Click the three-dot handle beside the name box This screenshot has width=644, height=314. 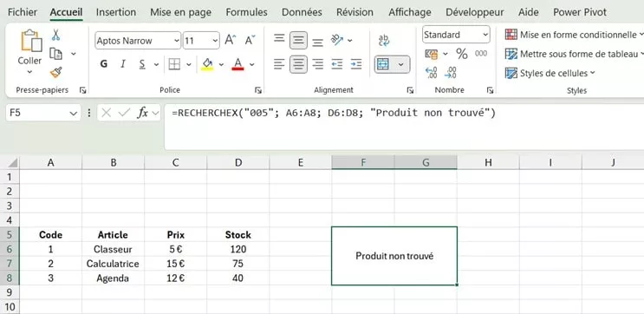click(x=89, y=113)
